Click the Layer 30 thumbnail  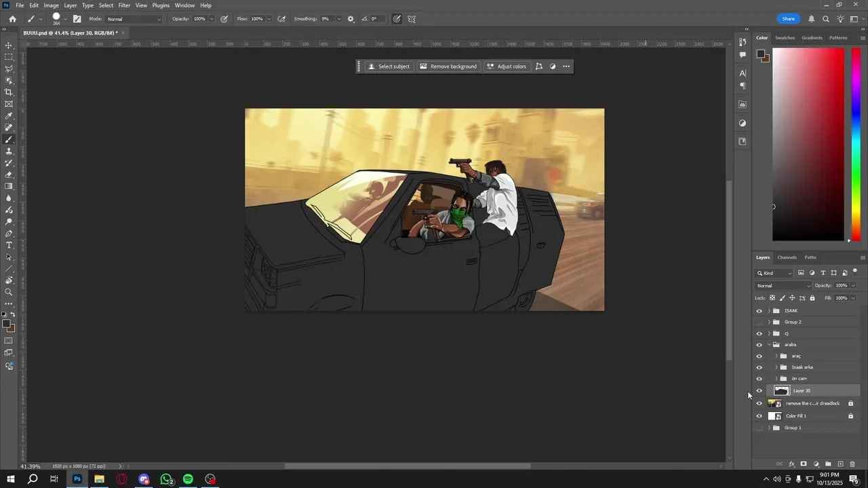coord(781,391)
